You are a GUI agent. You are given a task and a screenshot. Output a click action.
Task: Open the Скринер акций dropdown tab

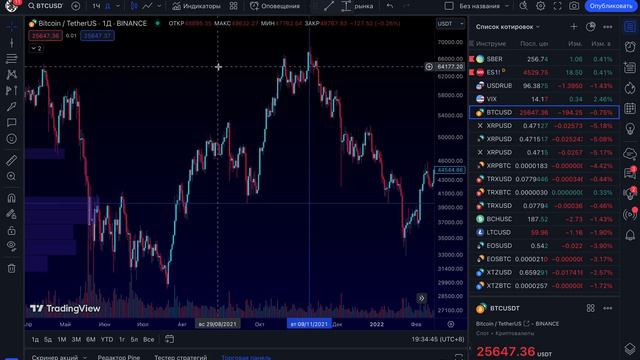tap(59, 357)
